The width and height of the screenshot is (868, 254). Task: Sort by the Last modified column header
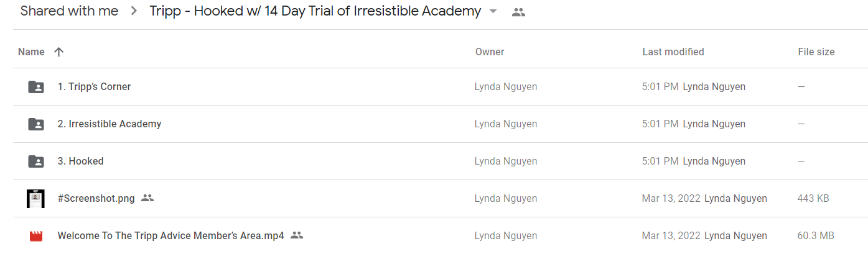(x=673, y=52)
